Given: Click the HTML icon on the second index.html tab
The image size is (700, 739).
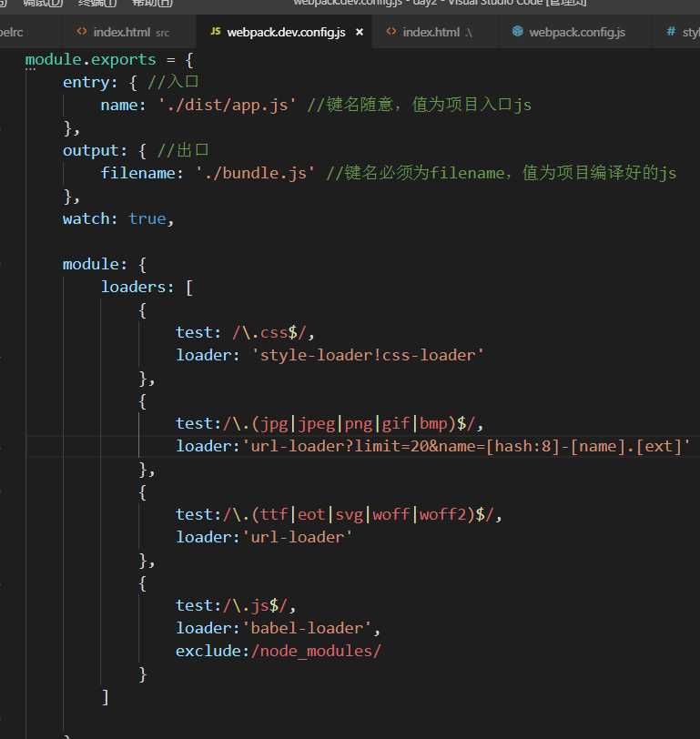Looking at the screenshot, I should point(391,32).
